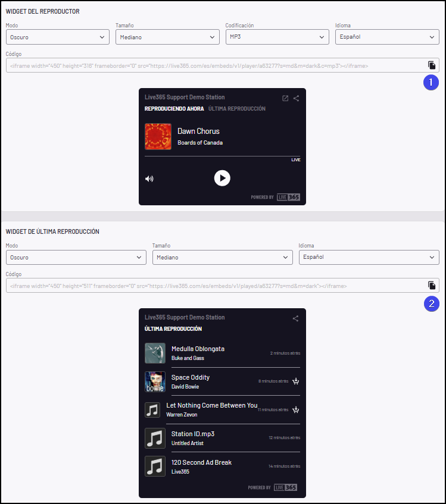The width and height of the screenshot is (446, 504).
Task: Click the Warren Zevon artist name
Action: click(x=182, y=415)
